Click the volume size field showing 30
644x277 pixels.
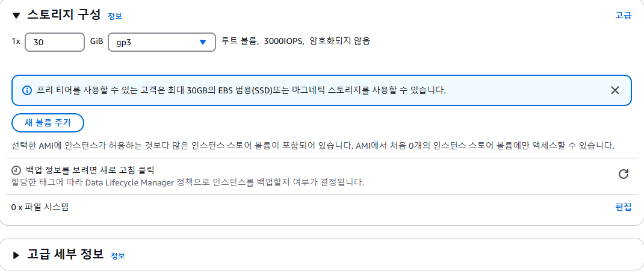point(55,42)
